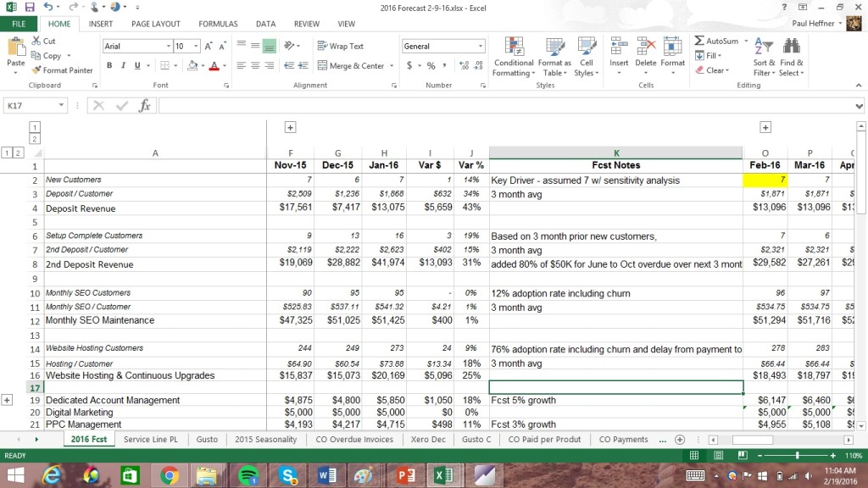The height and width of the screenshot is (488, 868).
Task: Open the FILE tab
Action: [19, 24]
